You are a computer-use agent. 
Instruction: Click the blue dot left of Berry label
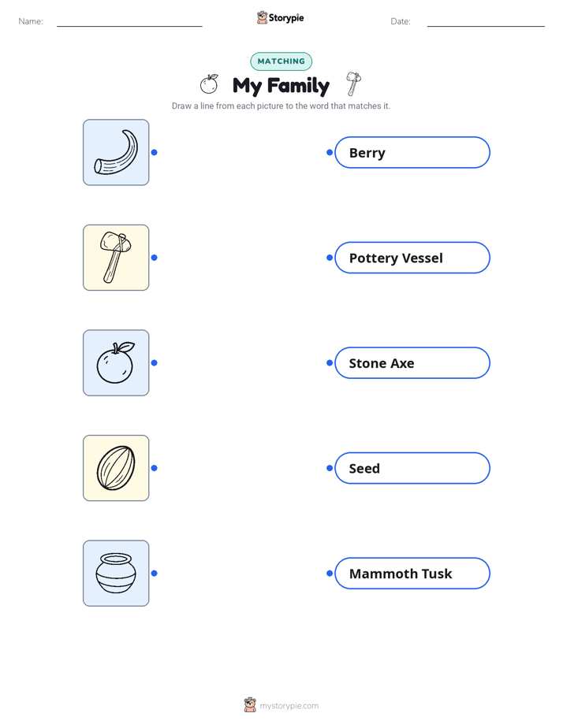coord(330,152)
